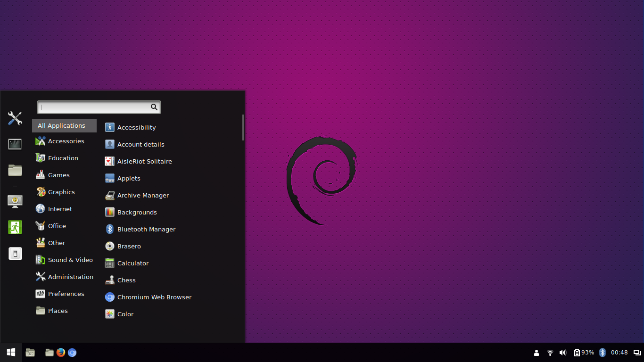
Task: Show all applications in the menu
Action: coord(64,125)
